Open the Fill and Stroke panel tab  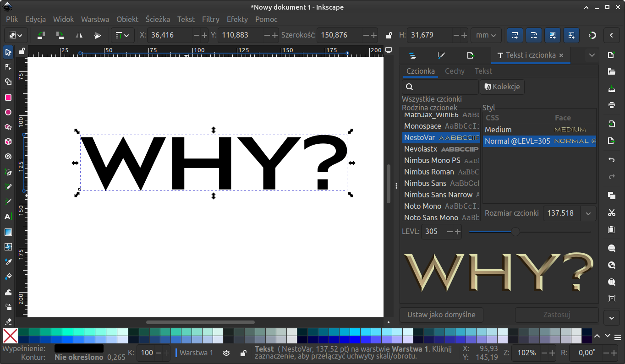tap(441, 55)
